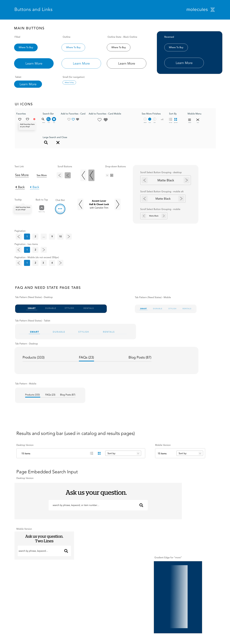Toggle the blue hover heart on Add to Favorites Card
This screenshot has height=644, width=230.
(73, 120)
